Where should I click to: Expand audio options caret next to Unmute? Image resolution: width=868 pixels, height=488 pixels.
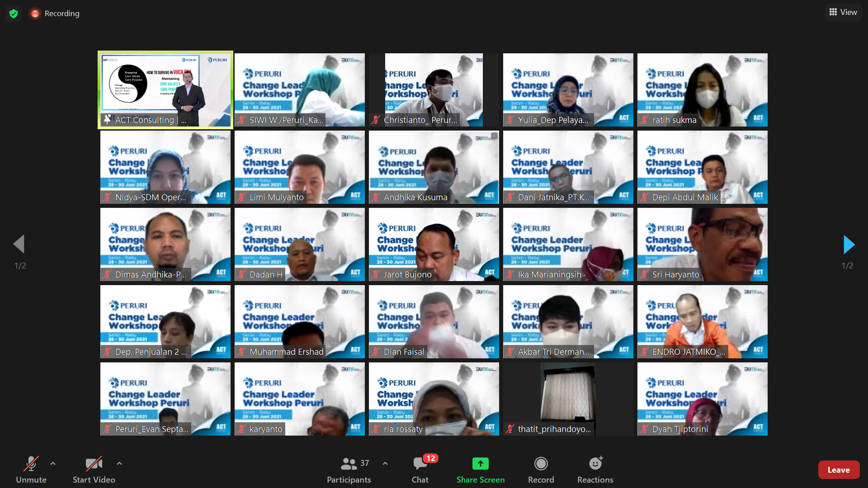(53, 464)
